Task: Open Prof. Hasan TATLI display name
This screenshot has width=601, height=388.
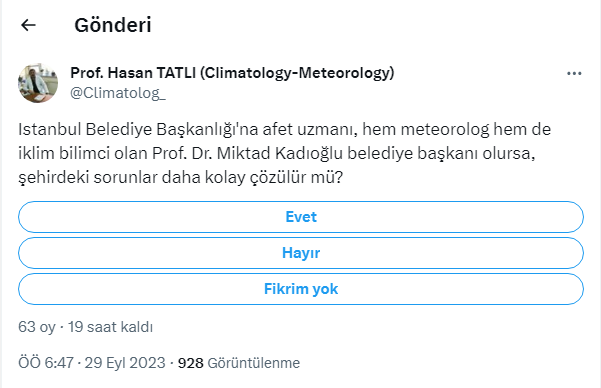Action: 232,72
